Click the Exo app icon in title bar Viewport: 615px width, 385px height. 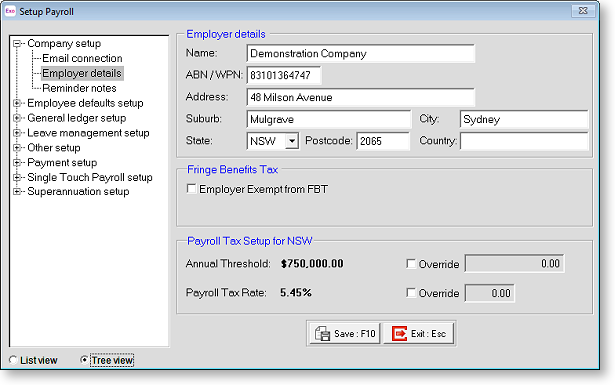point(10,11)
